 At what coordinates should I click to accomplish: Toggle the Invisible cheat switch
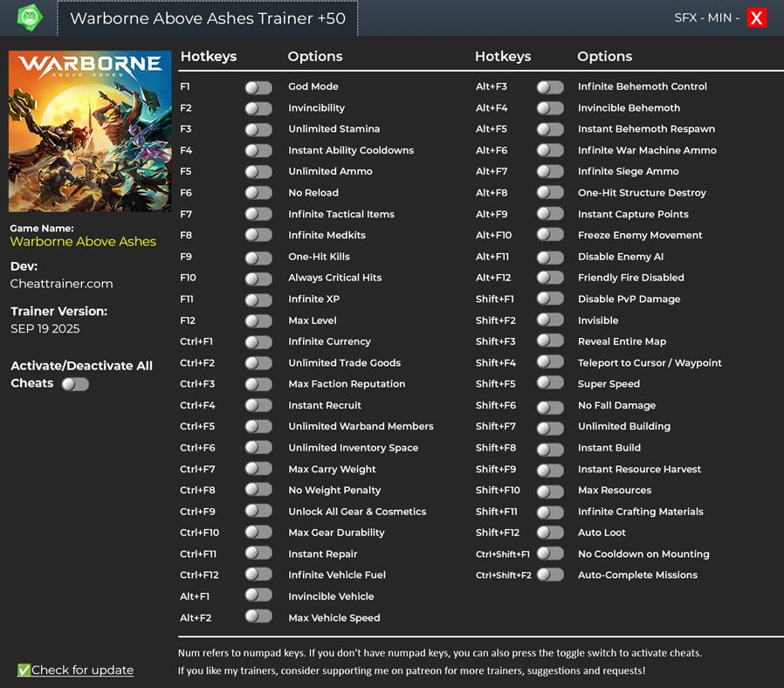(550, 320)
